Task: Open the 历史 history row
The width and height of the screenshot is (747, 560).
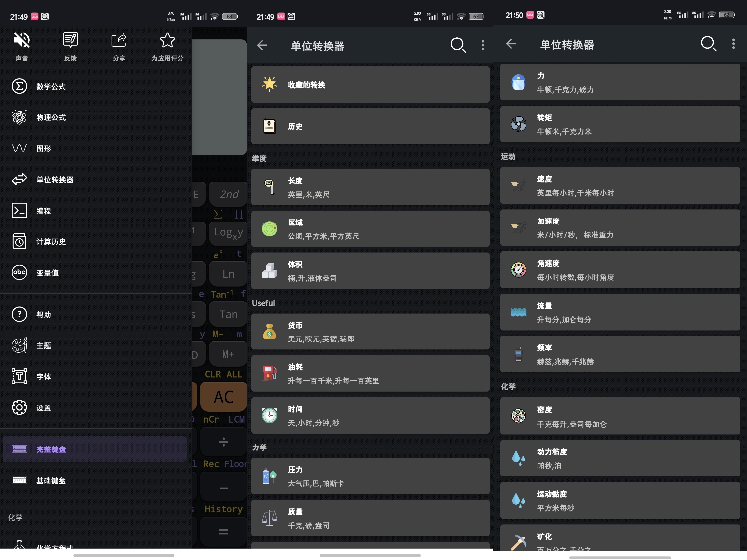Action: tap(371, 126)
